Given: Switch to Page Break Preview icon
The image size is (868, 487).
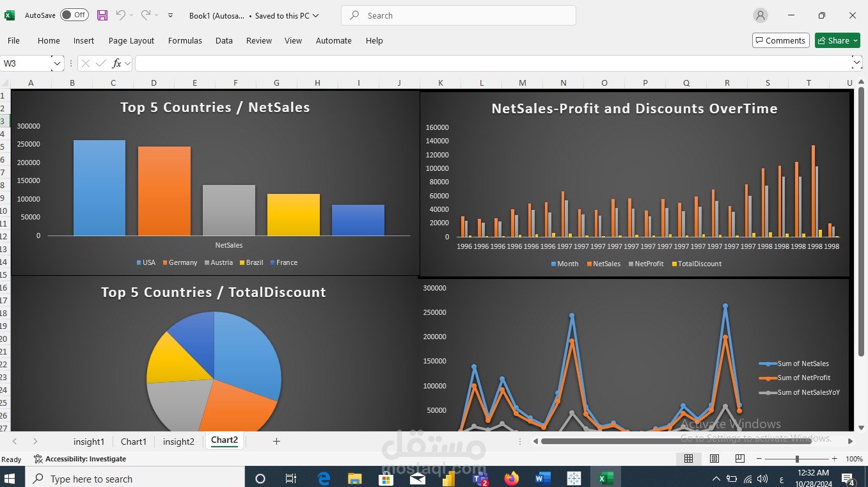Looking at the screenshot, I should 740,459.
